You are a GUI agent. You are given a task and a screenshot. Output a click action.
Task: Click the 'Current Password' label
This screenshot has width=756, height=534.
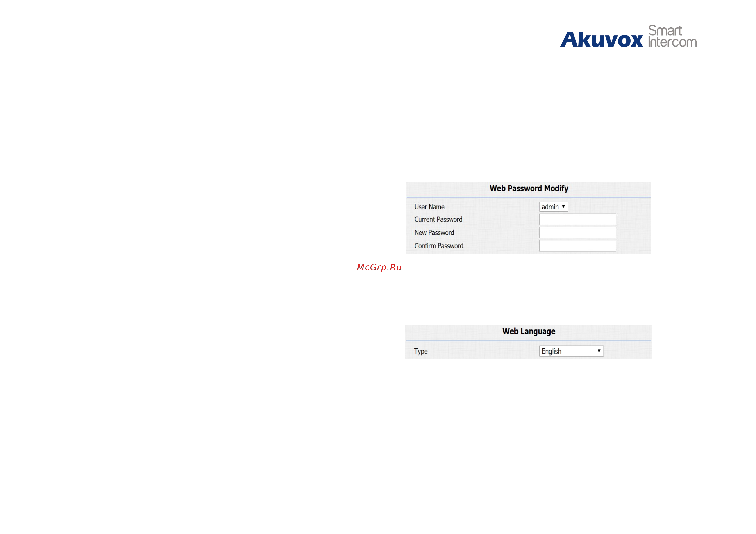[438, 219]
